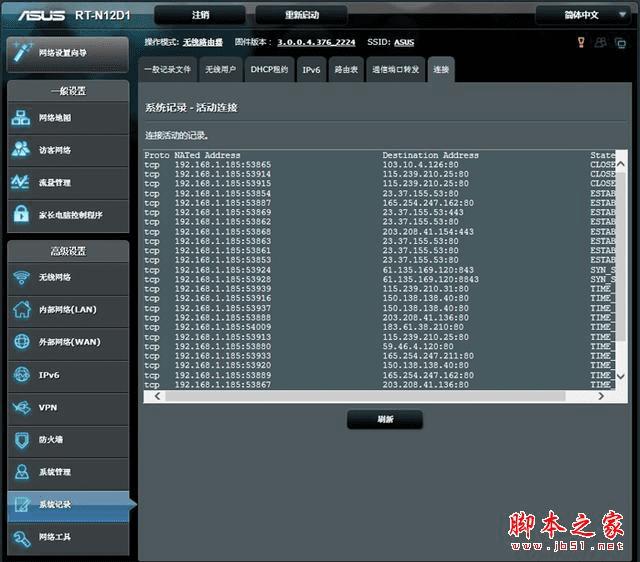The image size is (640, 562).
Task: Click the 流量管理 traffic manager icon
Action: point(20,182)
